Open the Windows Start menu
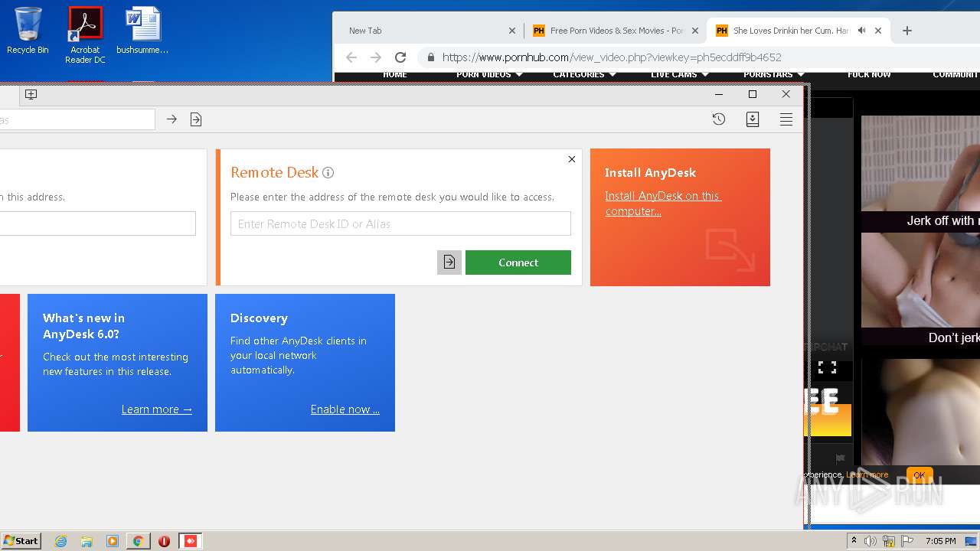Image resolution: width=980 pixels, height=551 pixels. 21,541
